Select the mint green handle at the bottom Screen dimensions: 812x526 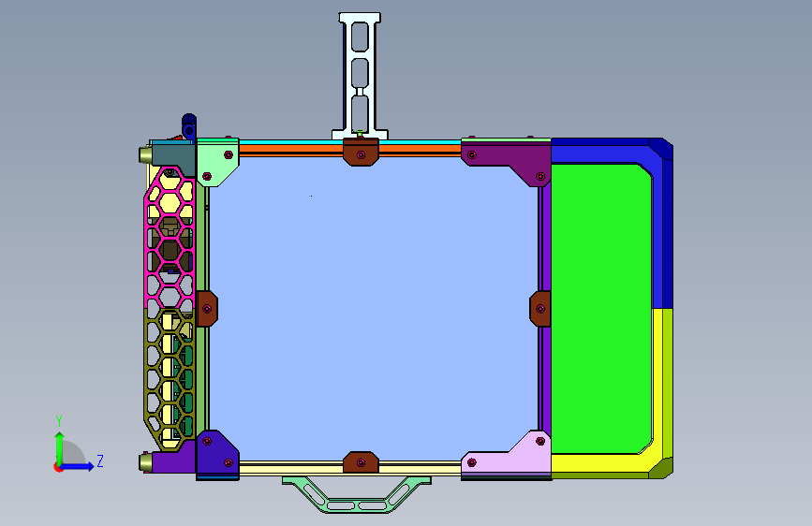tap(356, 494)
